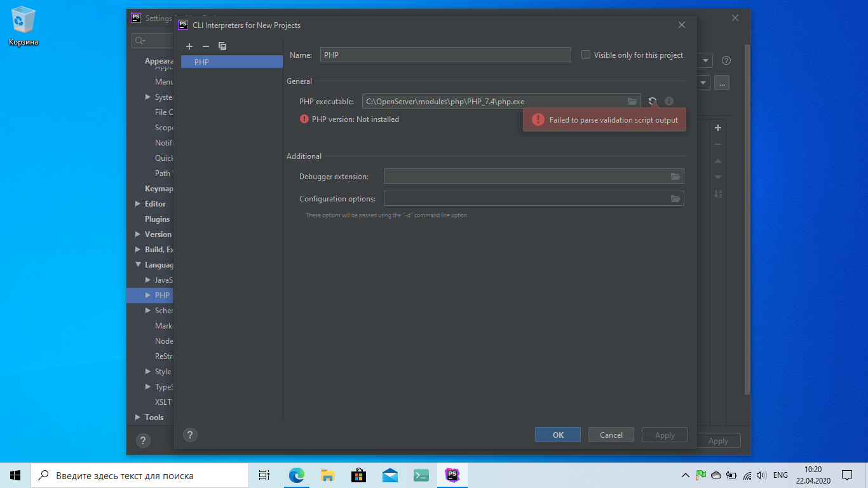
Task: Open Plugins settings page
Action: (x=157, y=219)
